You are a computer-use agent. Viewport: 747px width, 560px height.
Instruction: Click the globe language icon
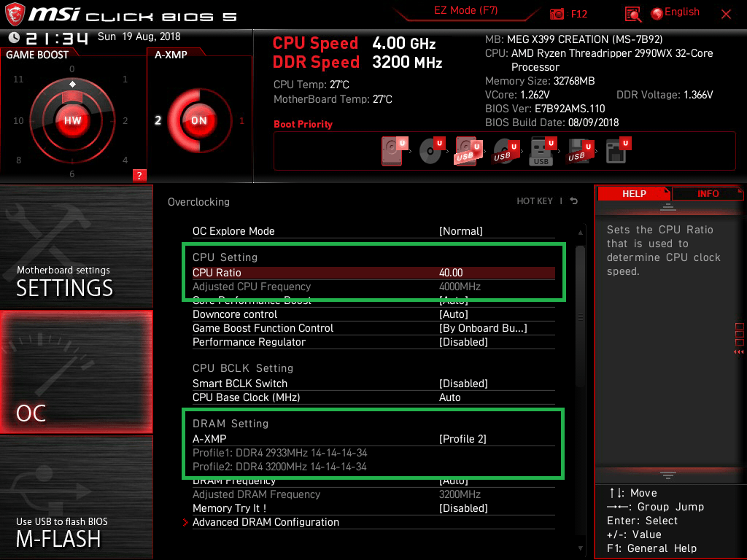coord(657,13)
